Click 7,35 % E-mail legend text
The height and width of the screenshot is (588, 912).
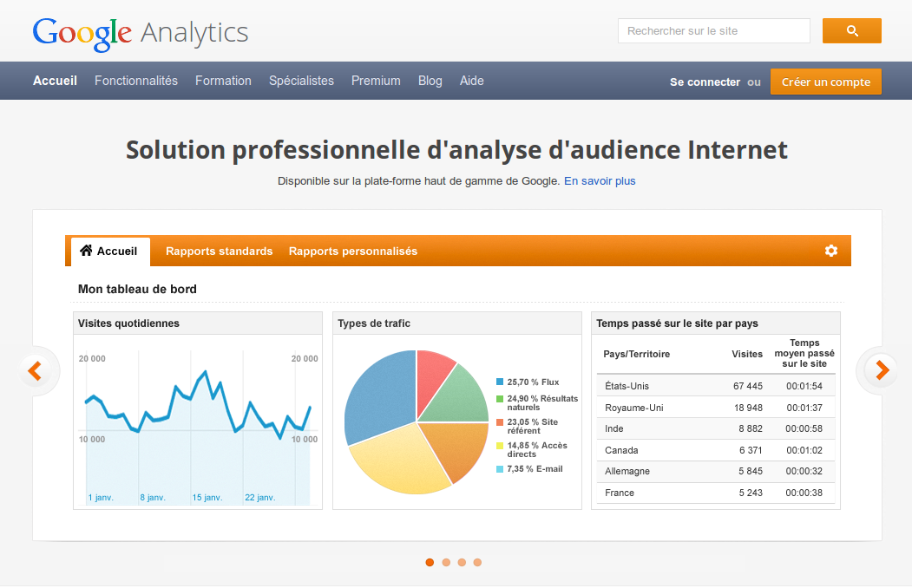(535, 469)
